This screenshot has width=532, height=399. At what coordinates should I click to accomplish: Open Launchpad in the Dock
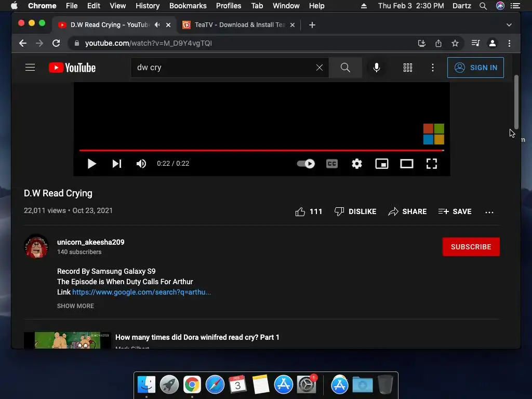click(x=169, y=384)
